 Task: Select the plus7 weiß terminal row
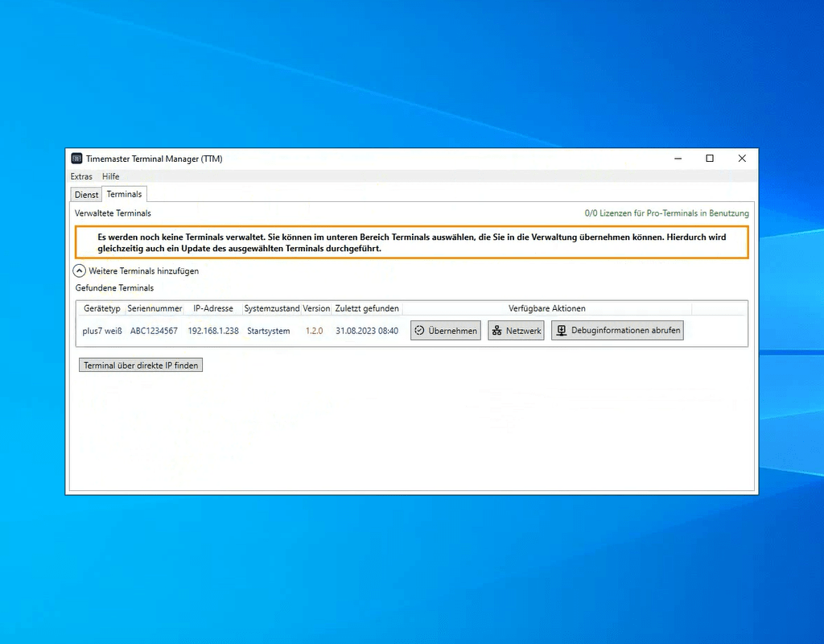tap(102, 331)
